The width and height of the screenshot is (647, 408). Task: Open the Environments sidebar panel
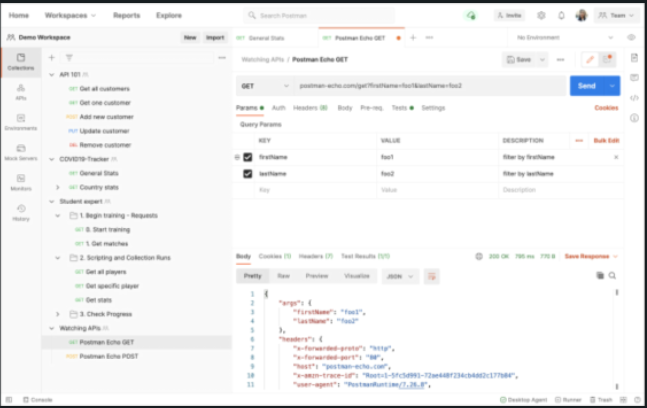21,123
